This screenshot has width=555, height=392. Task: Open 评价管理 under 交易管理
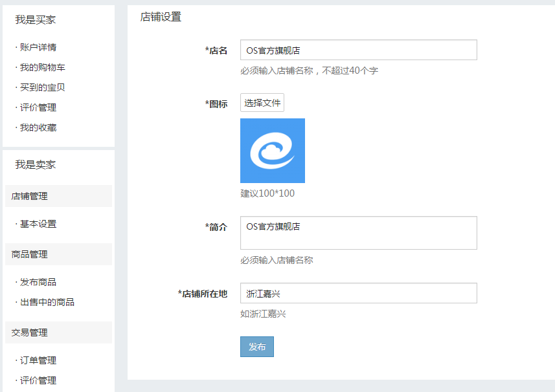(x=38, y=381)
